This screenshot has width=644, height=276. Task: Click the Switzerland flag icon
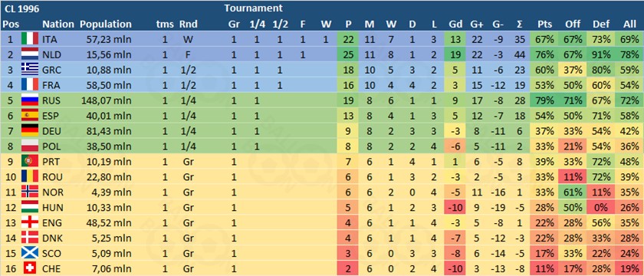pyautogui.click(x=30, y=268)
